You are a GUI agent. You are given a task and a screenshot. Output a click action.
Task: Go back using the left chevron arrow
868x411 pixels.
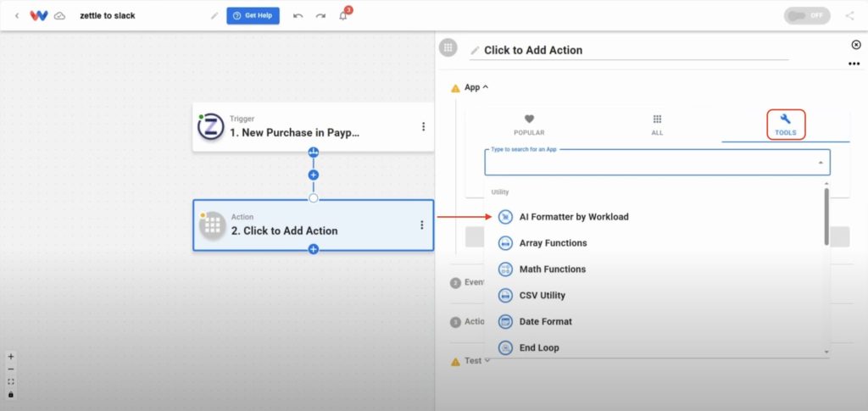tap(17, 15)
